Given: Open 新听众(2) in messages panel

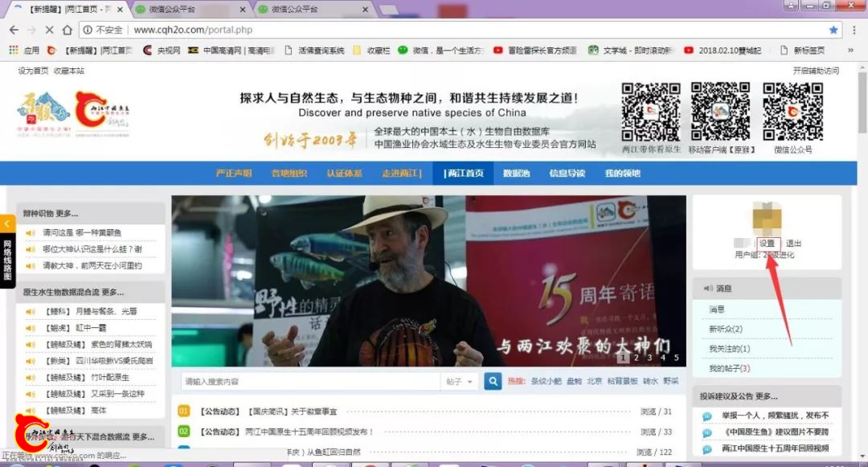Looking at the screenshot, I should (726, 330).
